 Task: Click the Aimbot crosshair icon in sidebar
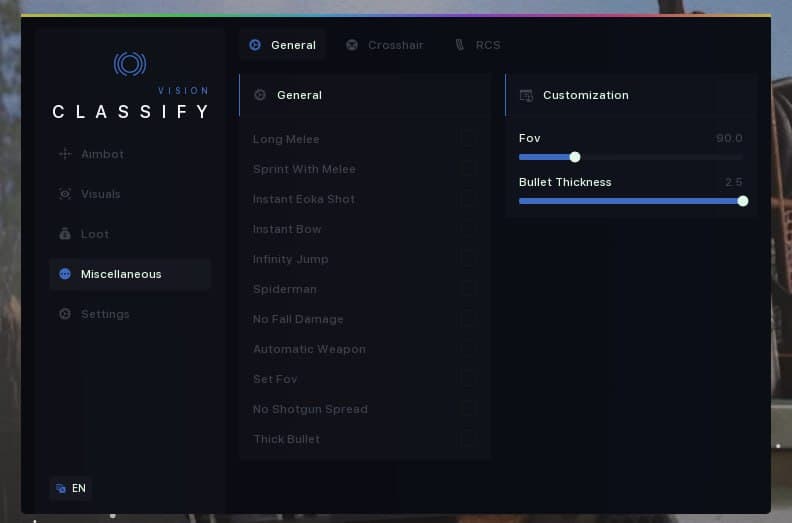click(x=65, y=154)
